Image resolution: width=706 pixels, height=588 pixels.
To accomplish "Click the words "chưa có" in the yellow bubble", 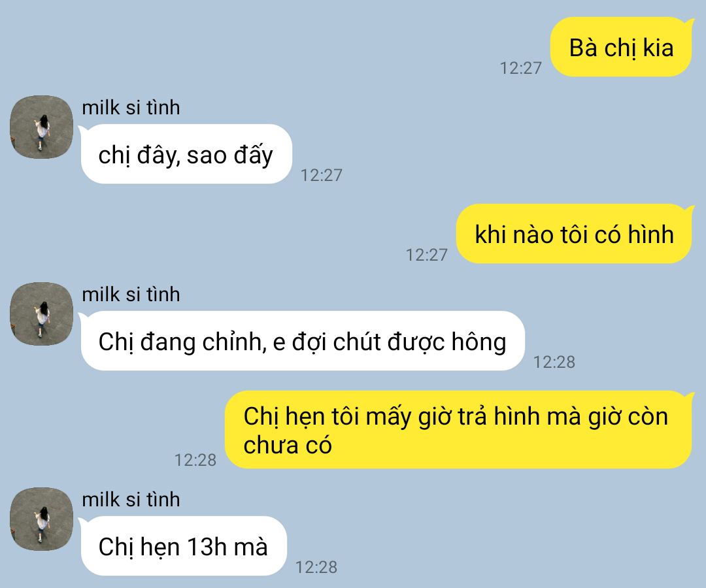I will tap(288, 445).
